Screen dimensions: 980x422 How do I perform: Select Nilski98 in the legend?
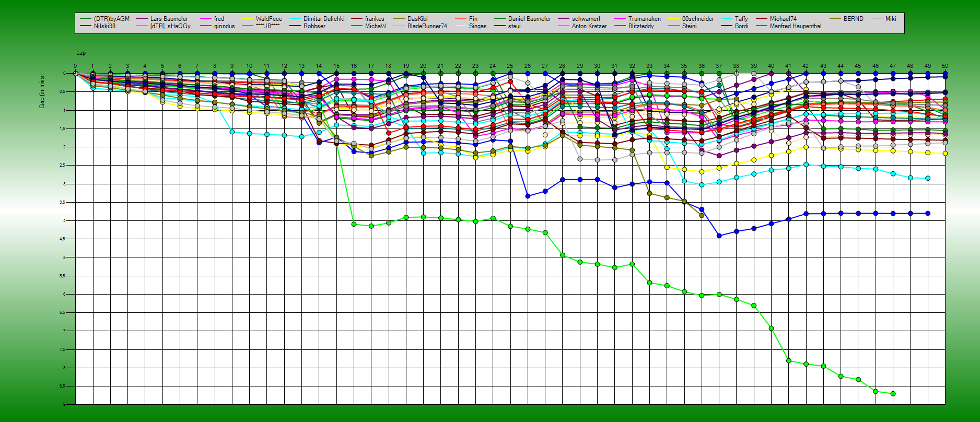[x=98, y=26]
